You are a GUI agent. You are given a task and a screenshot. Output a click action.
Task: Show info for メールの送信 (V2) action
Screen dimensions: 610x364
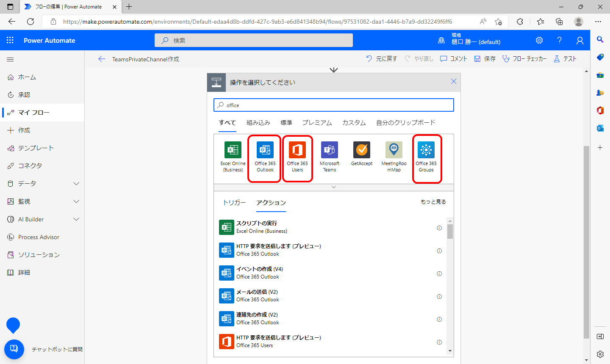coord(439,296)
